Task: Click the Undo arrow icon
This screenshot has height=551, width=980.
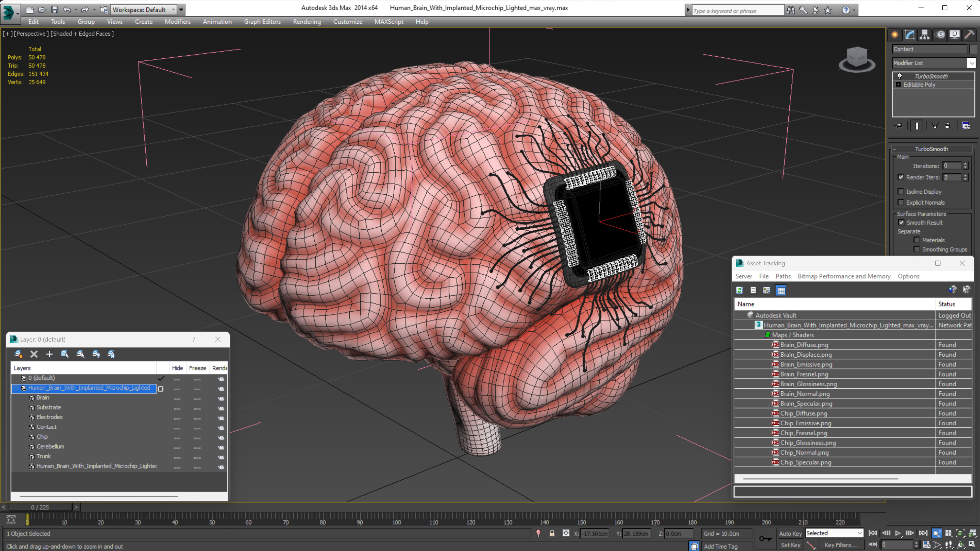Action: click(x=67, y=10)
